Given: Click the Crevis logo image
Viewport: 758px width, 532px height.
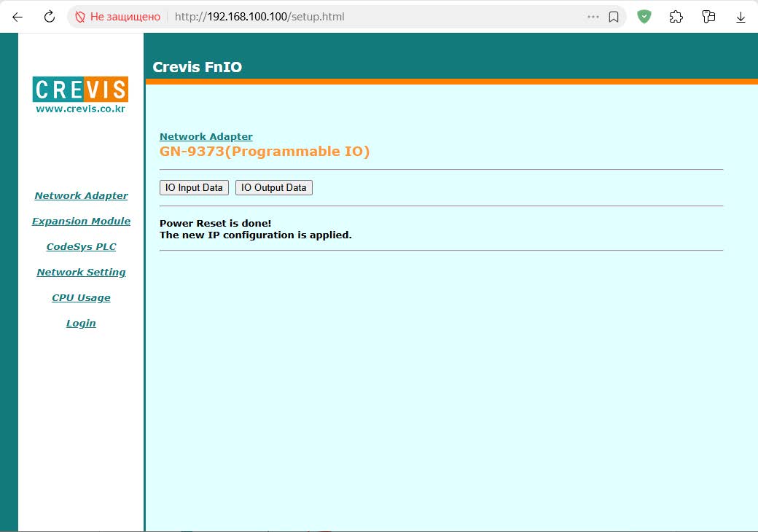Looking at the screenshot, I should pos(80,95).
